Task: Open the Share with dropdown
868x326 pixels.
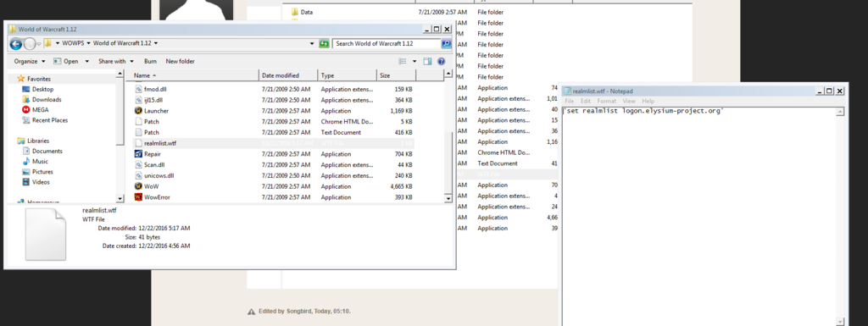Action: [x=116, y=61]
